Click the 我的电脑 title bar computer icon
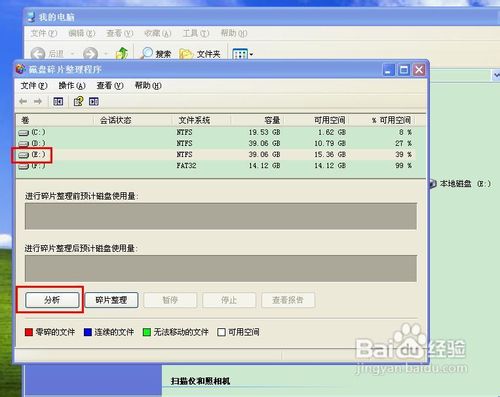 point(31,17)
